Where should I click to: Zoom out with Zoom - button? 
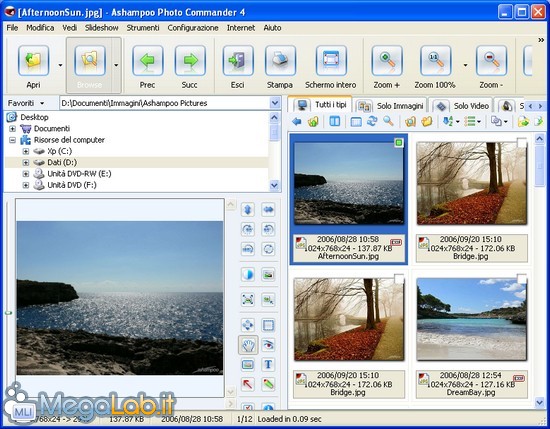point(491,60)
